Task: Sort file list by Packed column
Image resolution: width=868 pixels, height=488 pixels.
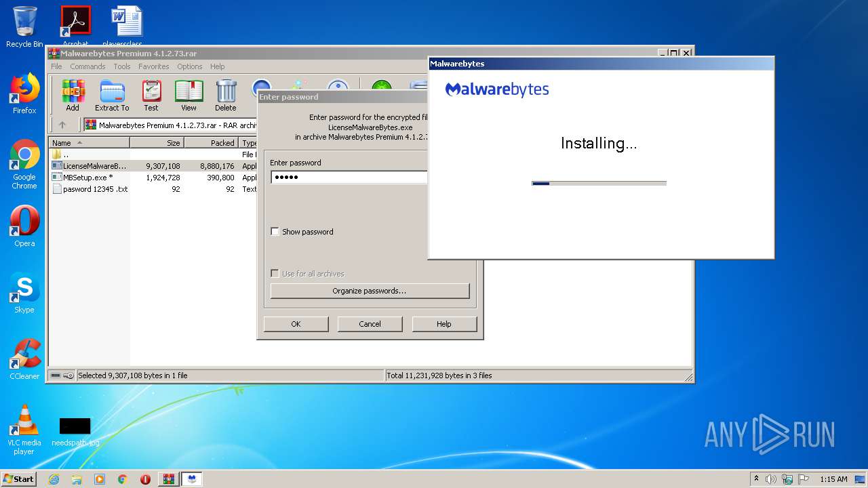Action: point(212,143)
